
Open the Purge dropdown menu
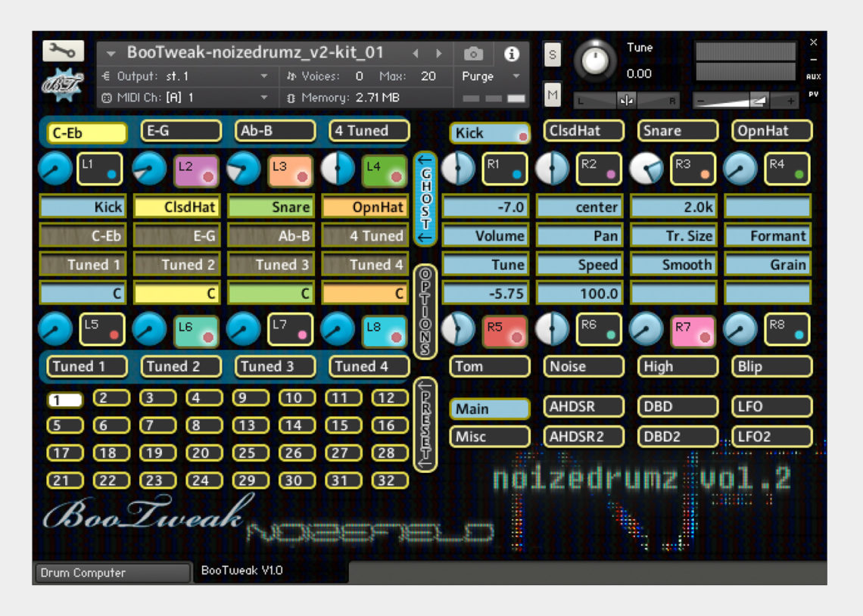[x=488, y=76]
